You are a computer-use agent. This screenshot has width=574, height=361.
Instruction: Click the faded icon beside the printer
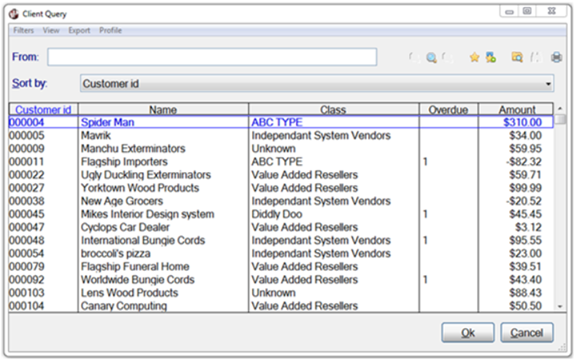click(535, 57)
